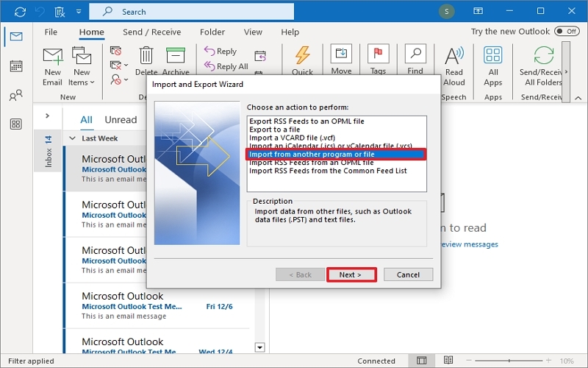Click the Next button in the wizard
This screenshot has width=588, height=368.
click(351, 275)
